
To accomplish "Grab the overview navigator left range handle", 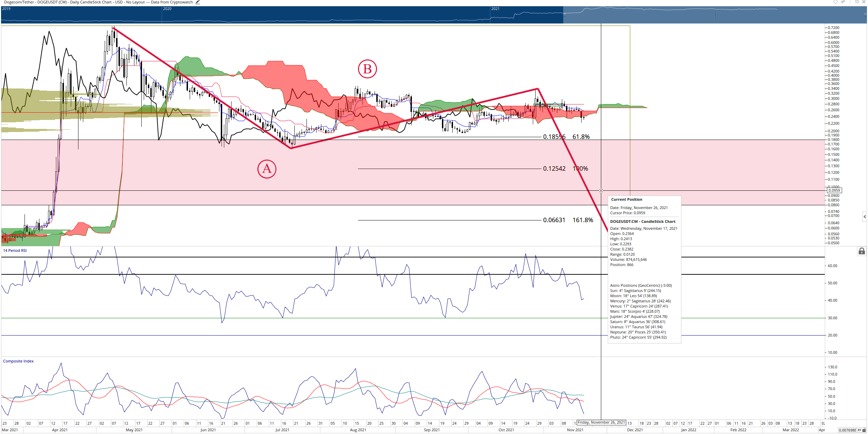I will (x=565, y=15).
